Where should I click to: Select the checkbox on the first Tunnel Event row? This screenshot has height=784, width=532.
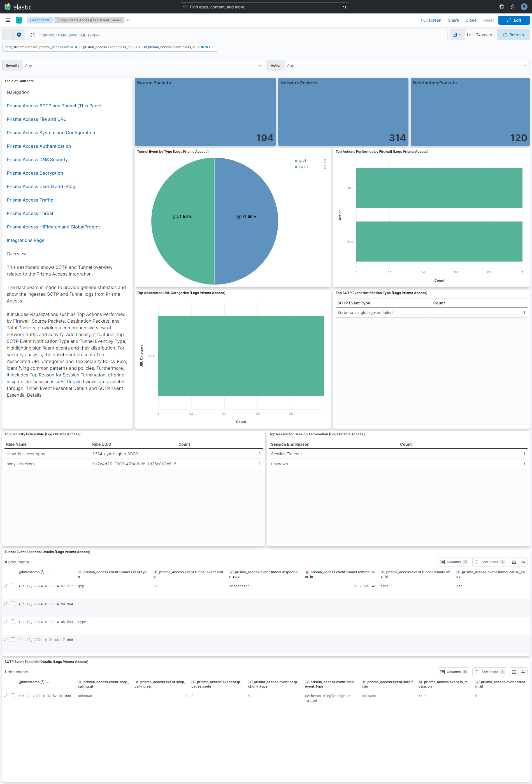[x=13, y=586]
